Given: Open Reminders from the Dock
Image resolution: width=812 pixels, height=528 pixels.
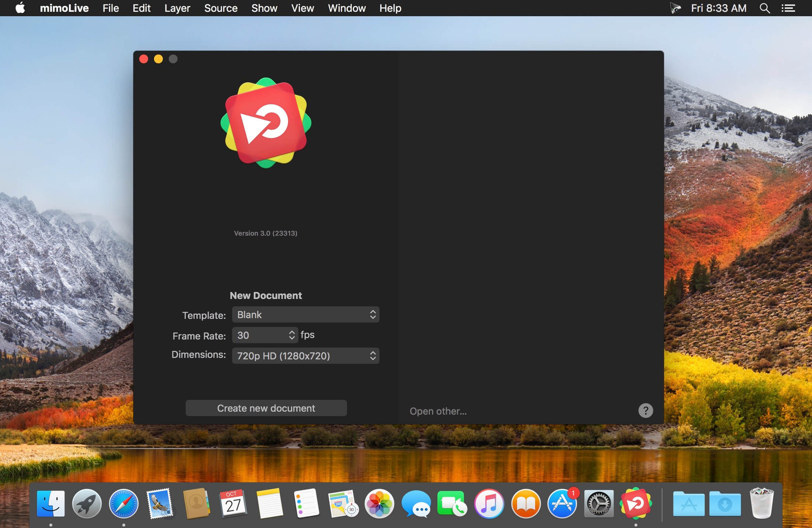Looking at the screenshot, I should click(x=306, y=503).
